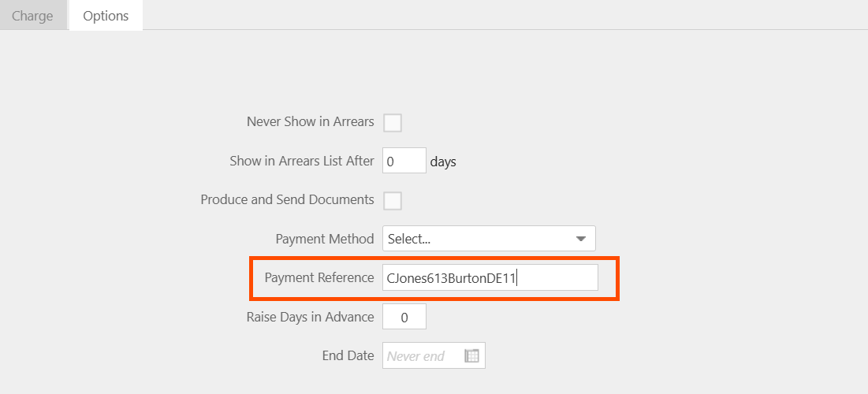Click the 'Produce and Send Documents' label
The height and width of the screenshot is (394, 868).
tap(287, 200)
